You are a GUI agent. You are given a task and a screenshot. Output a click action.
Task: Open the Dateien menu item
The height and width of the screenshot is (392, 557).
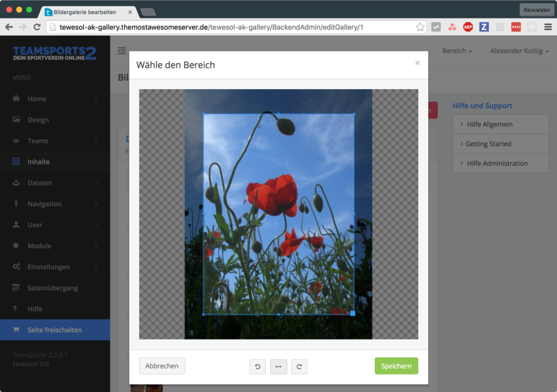click(x=55, y=183)
